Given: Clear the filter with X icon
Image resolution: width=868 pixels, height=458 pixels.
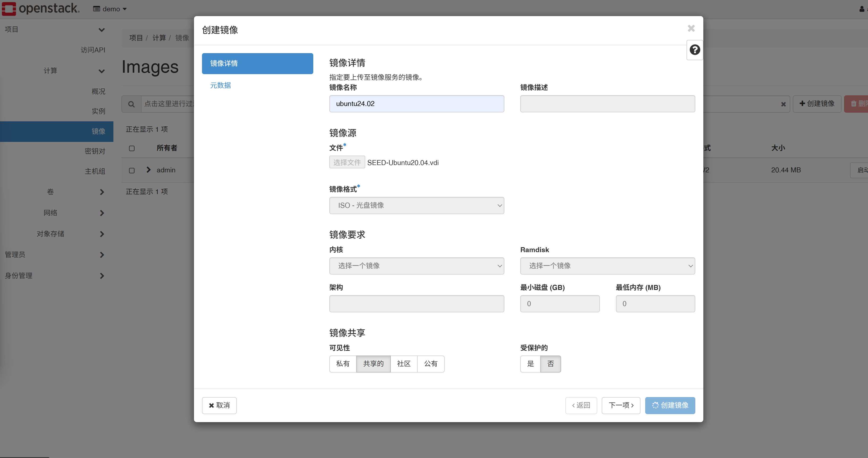Looking at the screenshot, I should pos(783,104).
